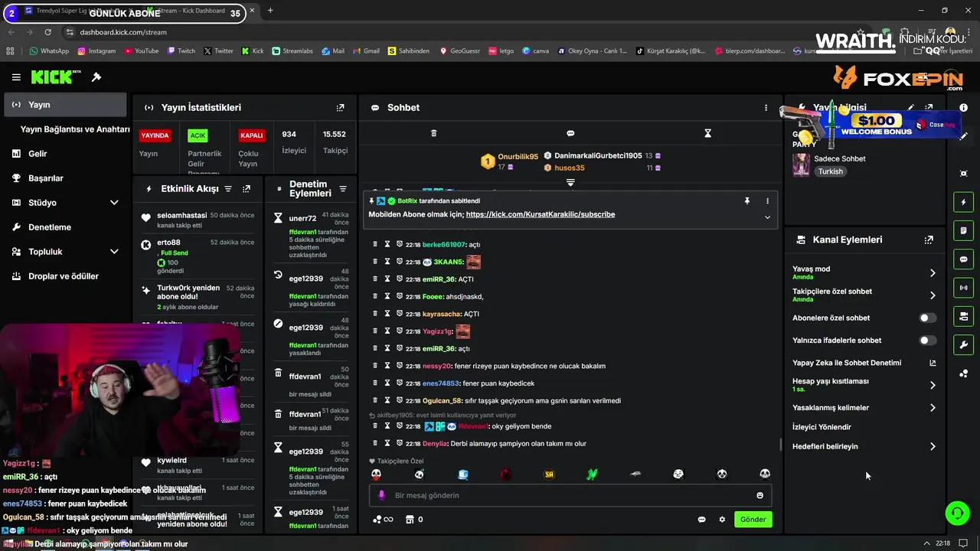Click the chat bubble icon in right sidebar
Screen dimensions: 980x551
[963, 259]
